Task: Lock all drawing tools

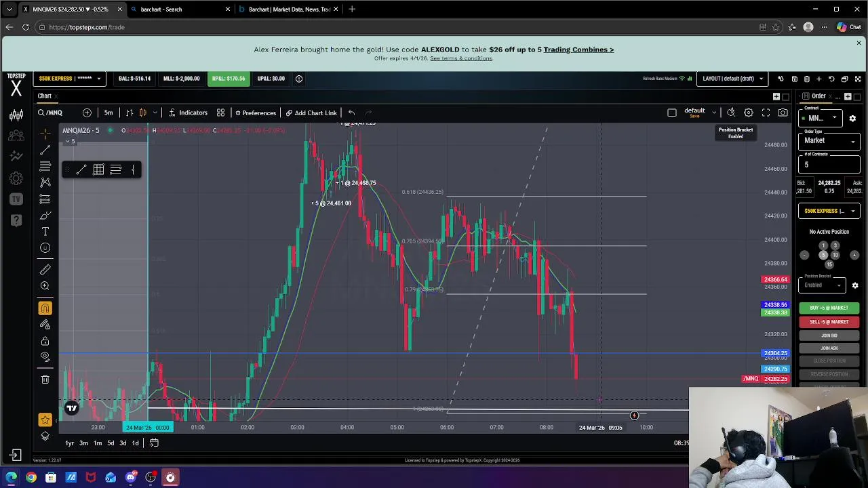Action: 45,341
